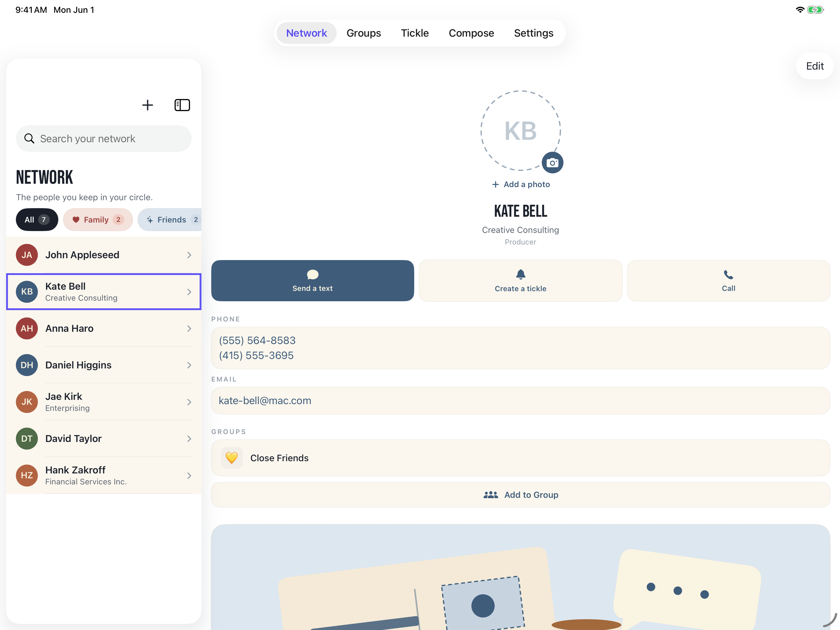Click Kate Bell name in list
This screenshot has height=630, width=840.
(x=65, y=286)
